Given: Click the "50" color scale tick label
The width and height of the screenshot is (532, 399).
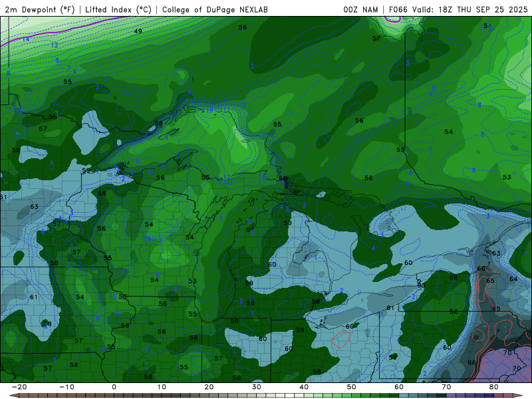Looking at the screenshot, I should click(352, 387).
